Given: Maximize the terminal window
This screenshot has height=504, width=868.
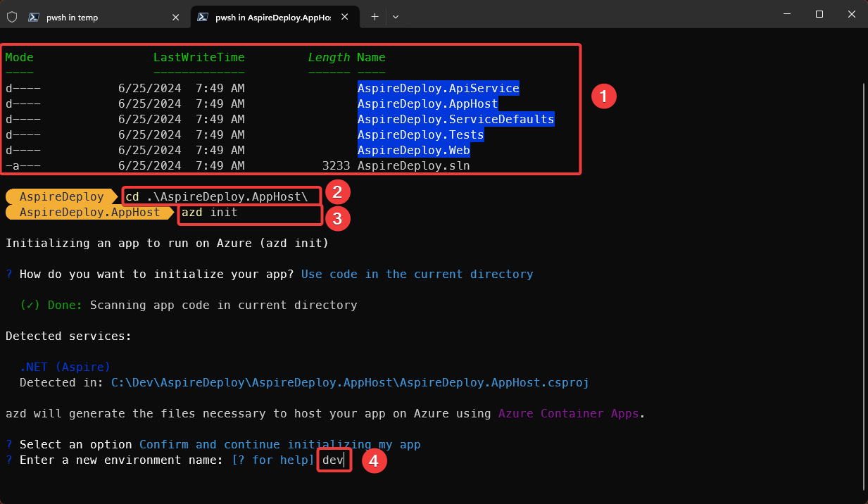Looking at the screenshot, I should [819, 14].
